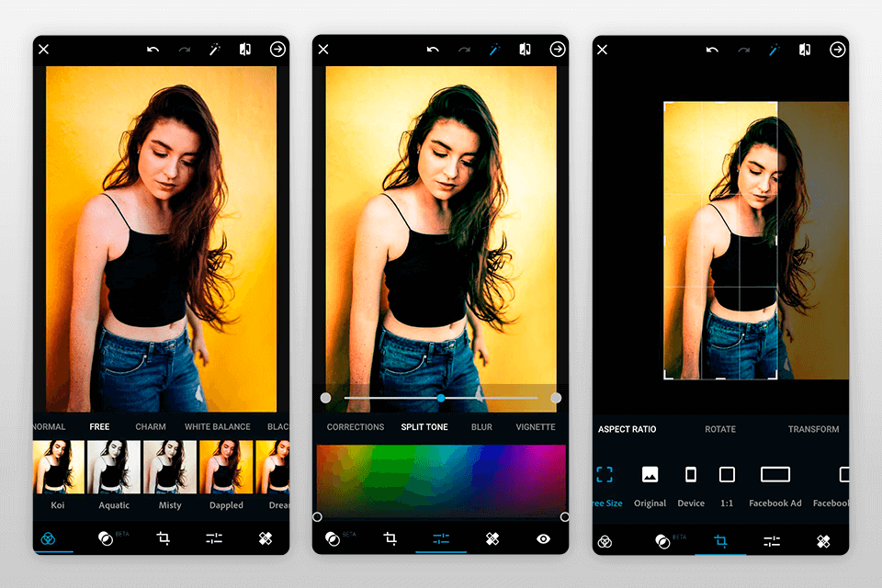This screenshot has height=588, width=882.
Task: Tap the Auto-enhance magic wand icon
Action: click(x=214, y=49)
